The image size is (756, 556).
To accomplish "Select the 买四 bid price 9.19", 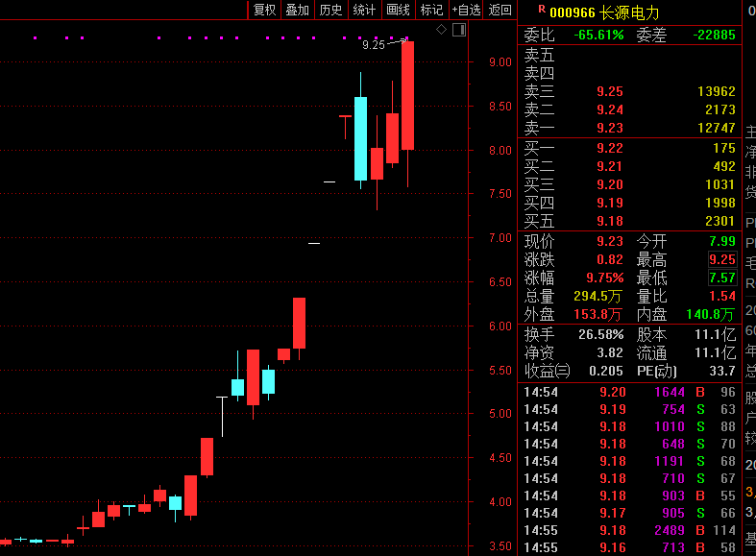I will pyautogui.click(x=610, y=204).
